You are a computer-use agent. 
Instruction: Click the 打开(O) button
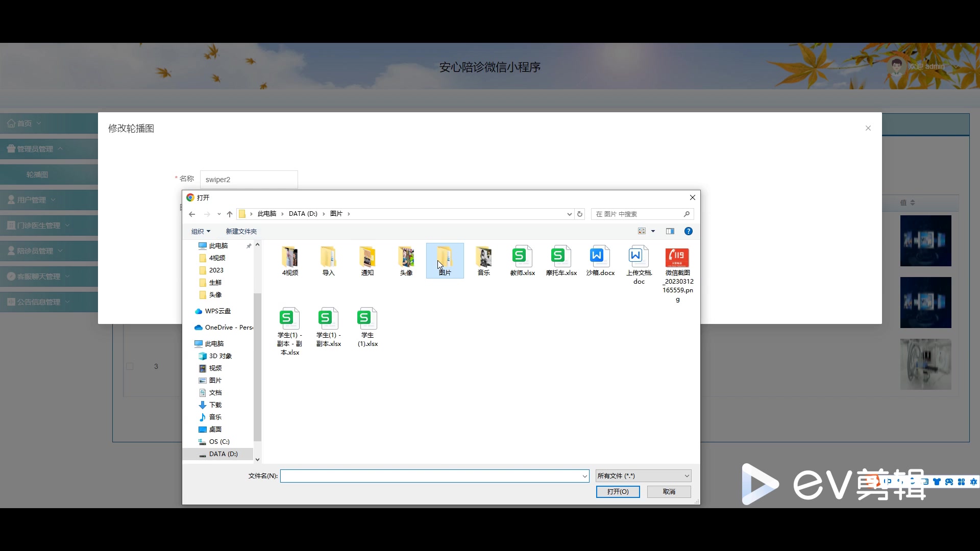tap(618, 492)
